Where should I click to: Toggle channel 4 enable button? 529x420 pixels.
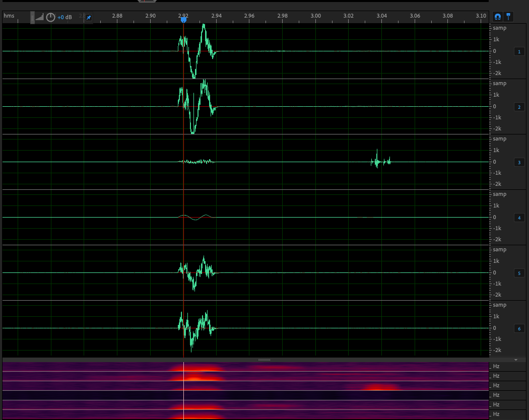pyautogui.click(x=519, y=218)
